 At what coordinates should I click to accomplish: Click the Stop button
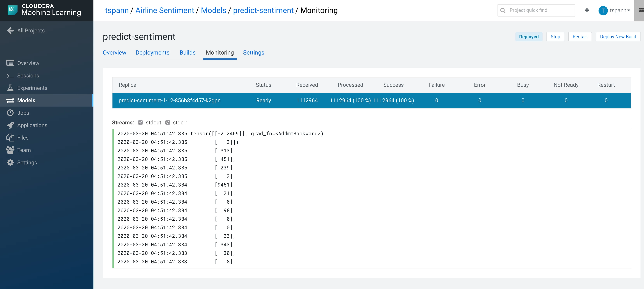coord(555,37)
